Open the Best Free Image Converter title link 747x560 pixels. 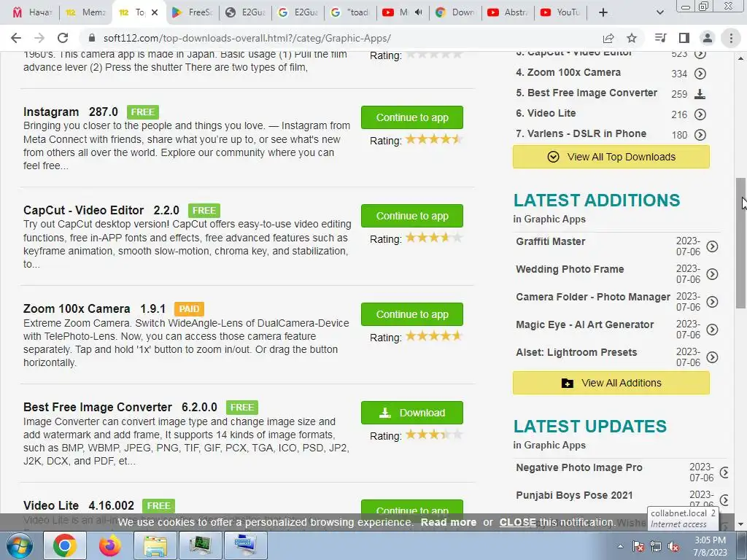point(120,407)
